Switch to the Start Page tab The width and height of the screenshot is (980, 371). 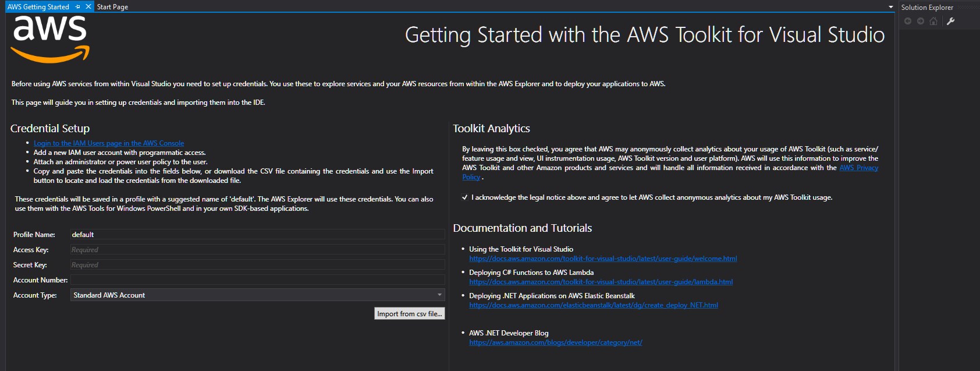point(112,7)
